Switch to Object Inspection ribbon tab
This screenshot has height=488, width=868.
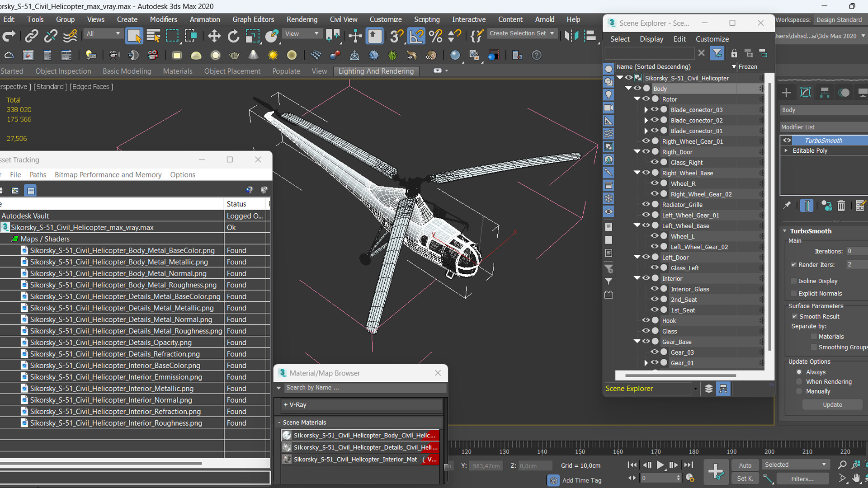[63, 71]
